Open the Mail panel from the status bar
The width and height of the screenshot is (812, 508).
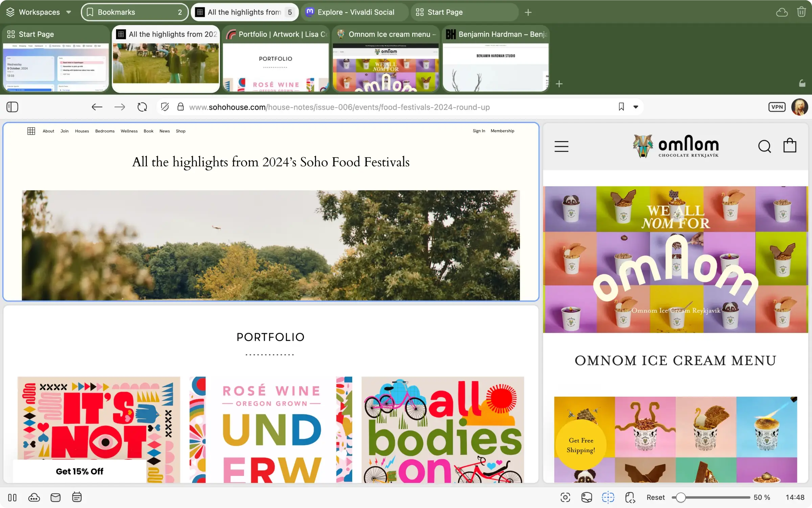[x=55, y=498]
